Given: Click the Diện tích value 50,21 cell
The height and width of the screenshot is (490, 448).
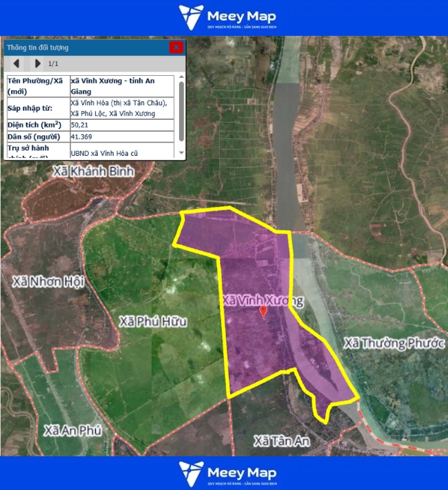Looking at the screenshot, I should (123, 125).
